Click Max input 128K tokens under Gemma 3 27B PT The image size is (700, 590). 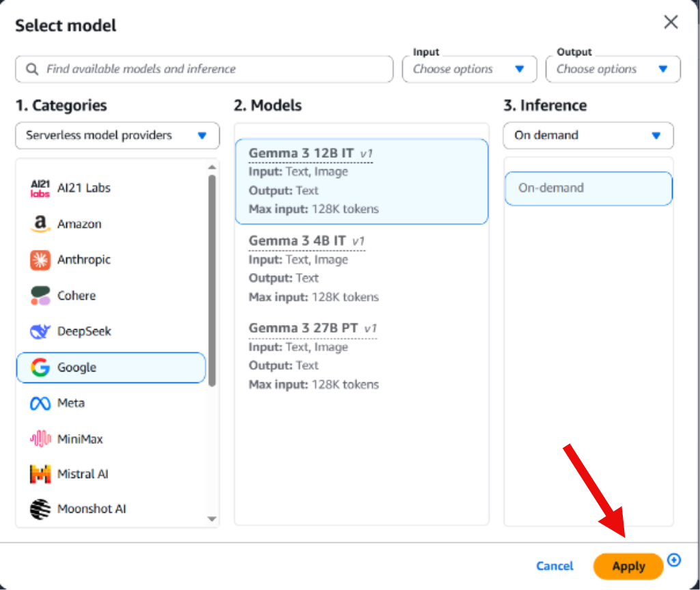[x=313, y=384]
